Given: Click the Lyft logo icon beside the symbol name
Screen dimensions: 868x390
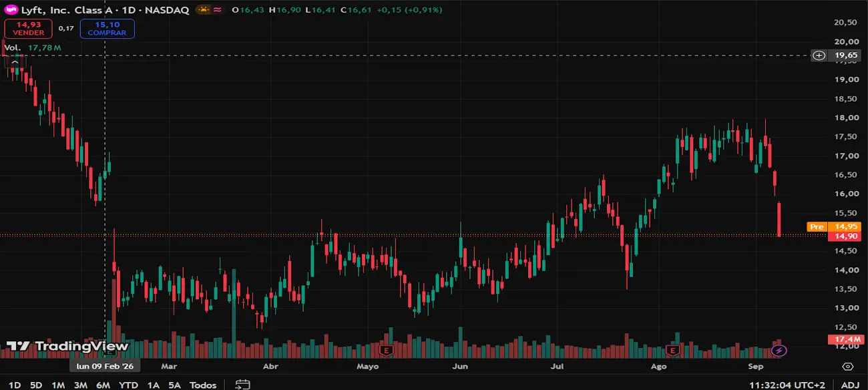Looking at the screenshot, I should click(11, 10).
